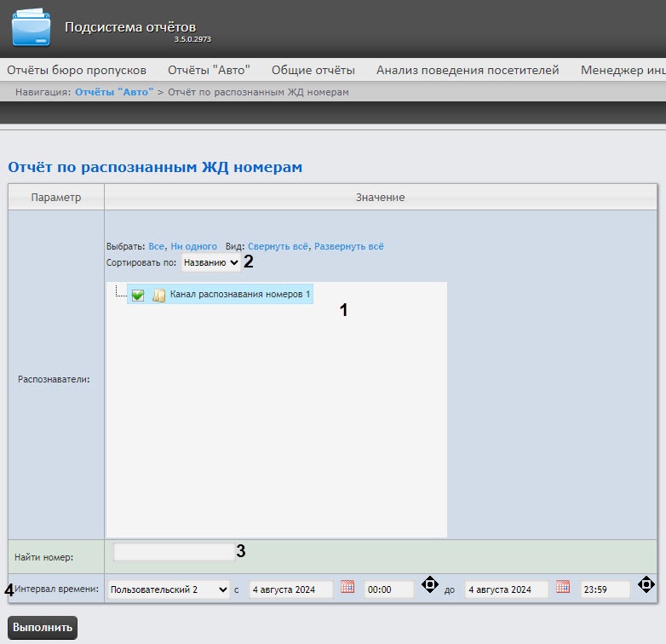Click the Ни одного deselect link

193,246
